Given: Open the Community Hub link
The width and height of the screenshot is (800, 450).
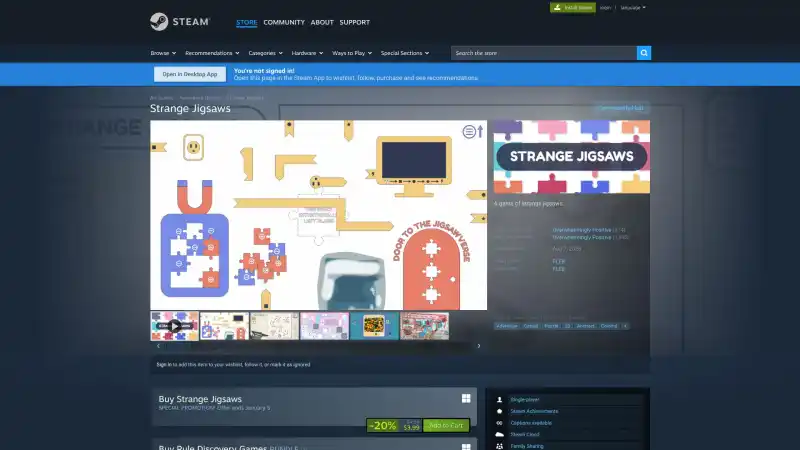Looking at the screenshot, I should 621,108.
